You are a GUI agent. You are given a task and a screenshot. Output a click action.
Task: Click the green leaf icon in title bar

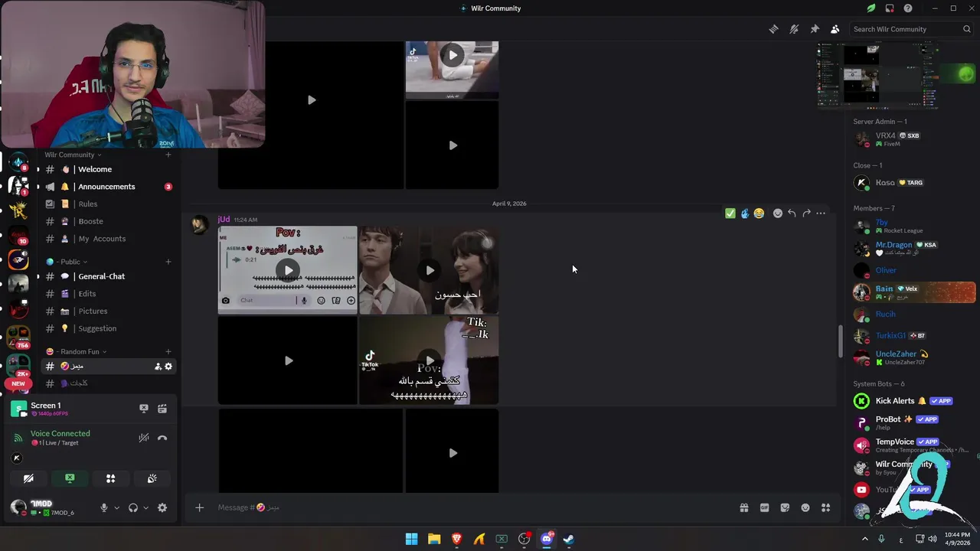coord(871,8)
